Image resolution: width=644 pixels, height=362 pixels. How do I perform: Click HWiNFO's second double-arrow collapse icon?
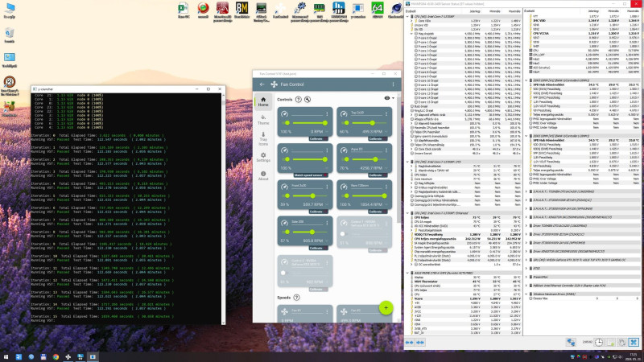pos(420,343)
